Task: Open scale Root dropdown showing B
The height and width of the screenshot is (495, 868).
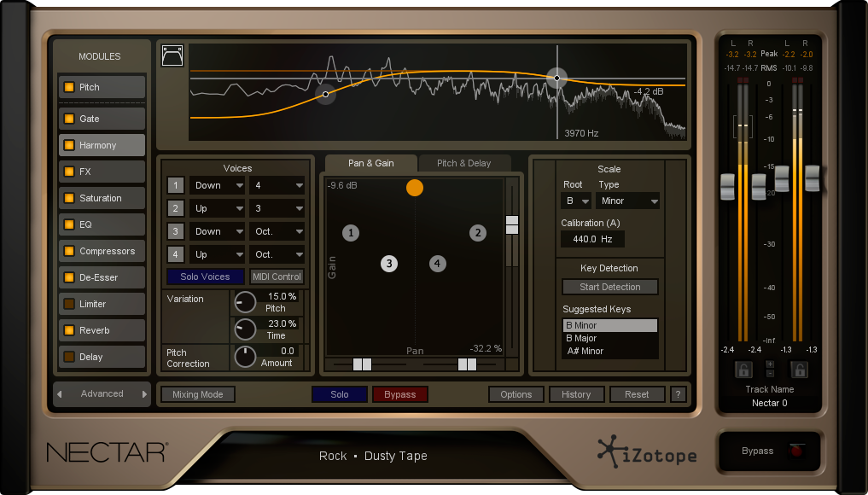Action: pos(576,201)
